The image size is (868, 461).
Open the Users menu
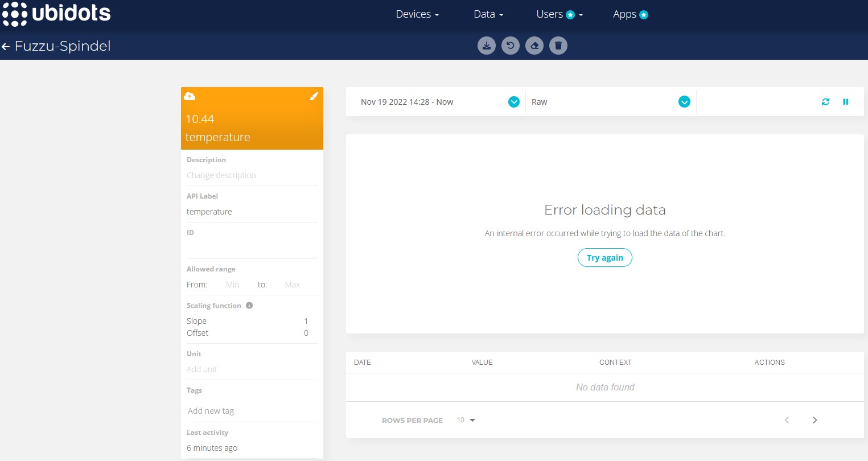click(x=559, y=14)
